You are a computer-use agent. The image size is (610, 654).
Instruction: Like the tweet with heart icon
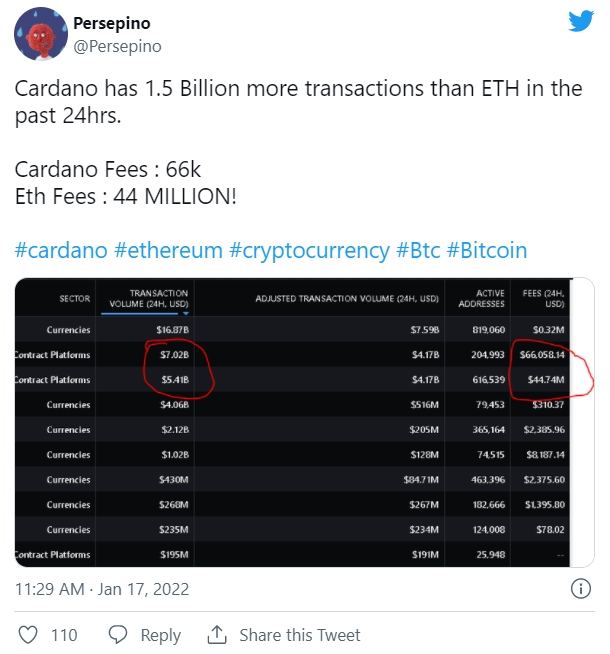coord(28,635)
